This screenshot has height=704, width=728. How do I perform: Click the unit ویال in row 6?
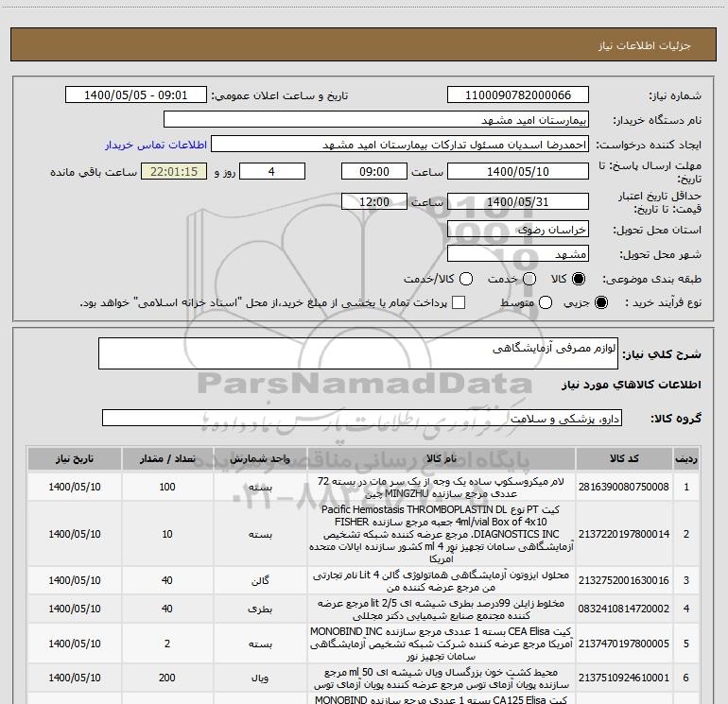260,678
